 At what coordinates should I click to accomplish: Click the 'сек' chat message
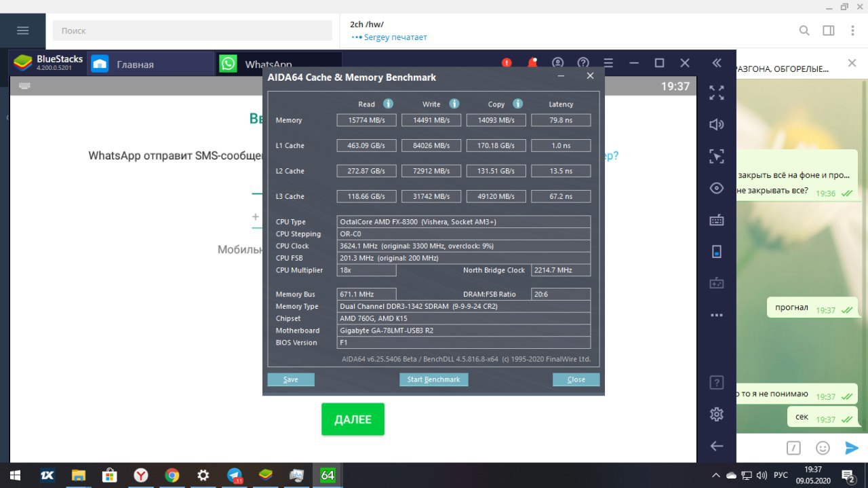(x=823, y=417)
